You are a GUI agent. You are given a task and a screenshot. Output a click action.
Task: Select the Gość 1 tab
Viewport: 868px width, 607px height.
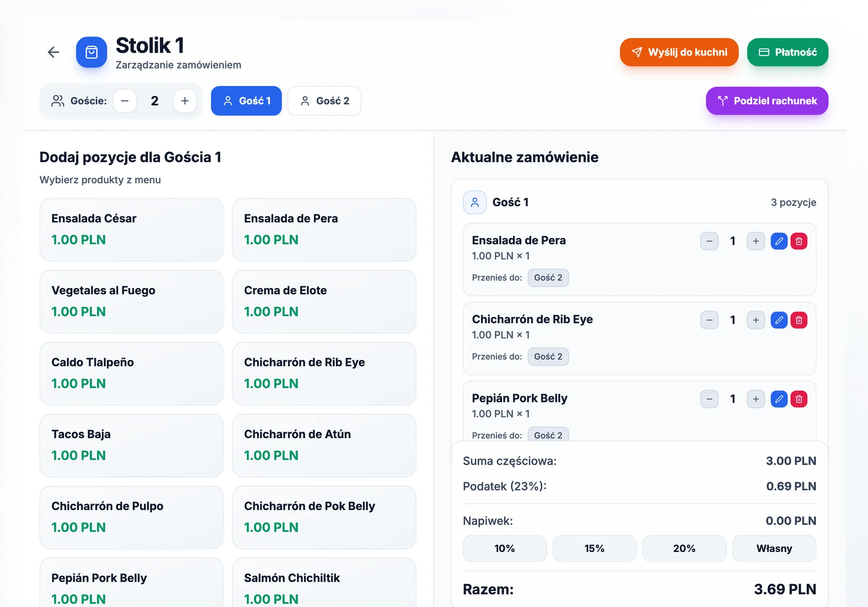[x=246, y=101]
